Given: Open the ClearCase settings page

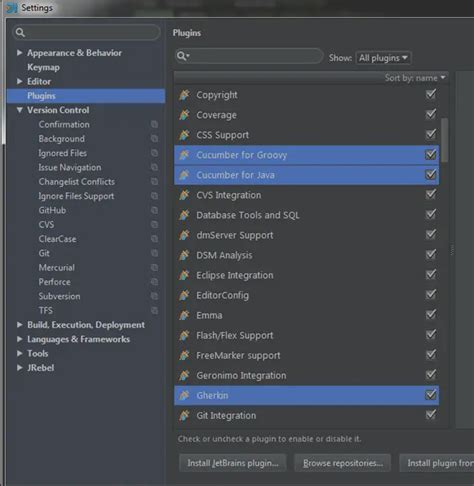Looking at the screenshot, I should (57, 239).
